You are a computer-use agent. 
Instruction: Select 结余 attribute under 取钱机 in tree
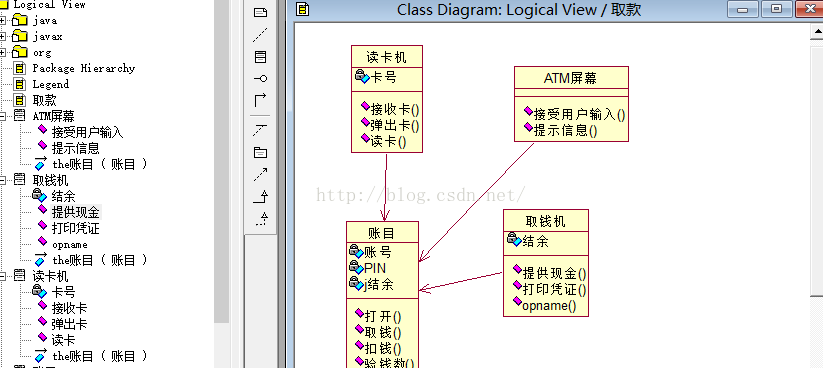pyautogui.click(x=64, y=196)
